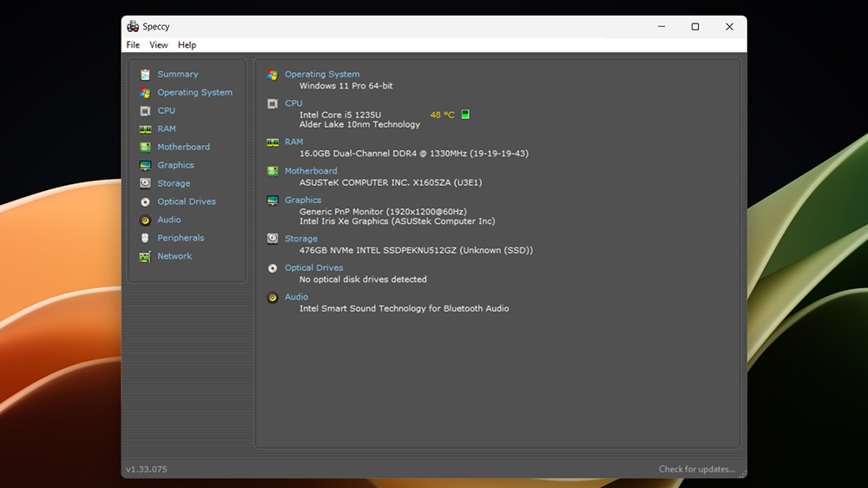Click the Optical Drives disc icon in sidebar
This screenshot has height=488, width=868.
click(x=145, y=201)
